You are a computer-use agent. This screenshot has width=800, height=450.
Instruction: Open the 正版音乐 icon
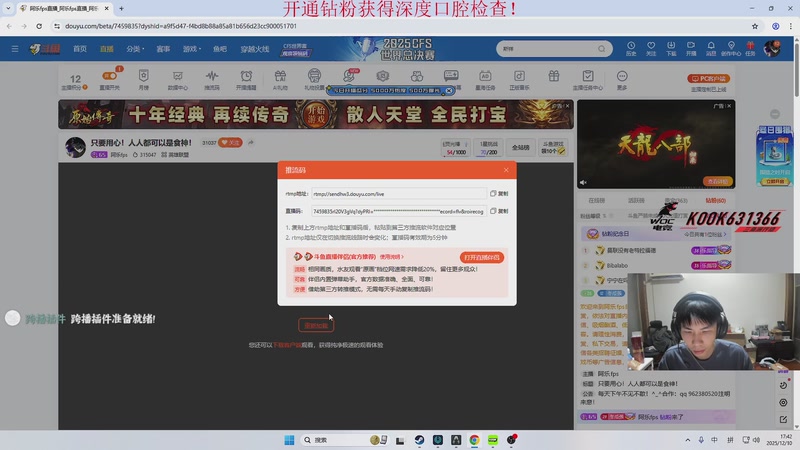[519, 80]
